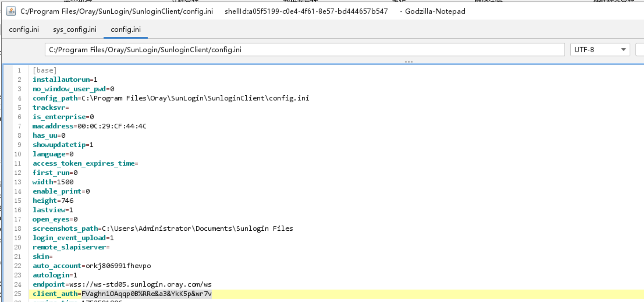Click the three-dot splitter handle above editor
Screen dimensions: 644x302
[x=409, y=62]
